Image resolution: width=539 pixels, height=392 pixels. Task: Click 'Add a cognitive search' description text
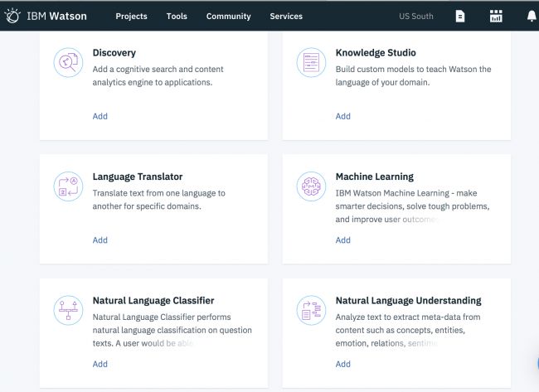coord(158,75)
